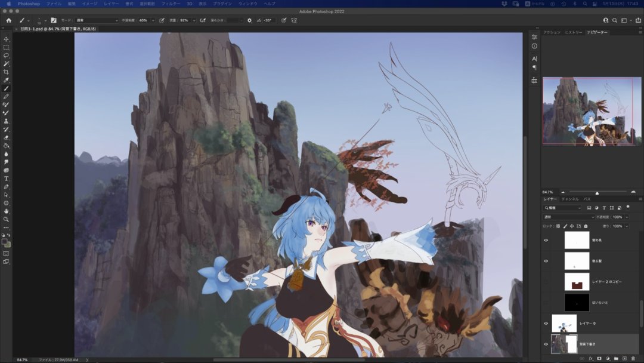Click the background color swatch

[8, 245]
